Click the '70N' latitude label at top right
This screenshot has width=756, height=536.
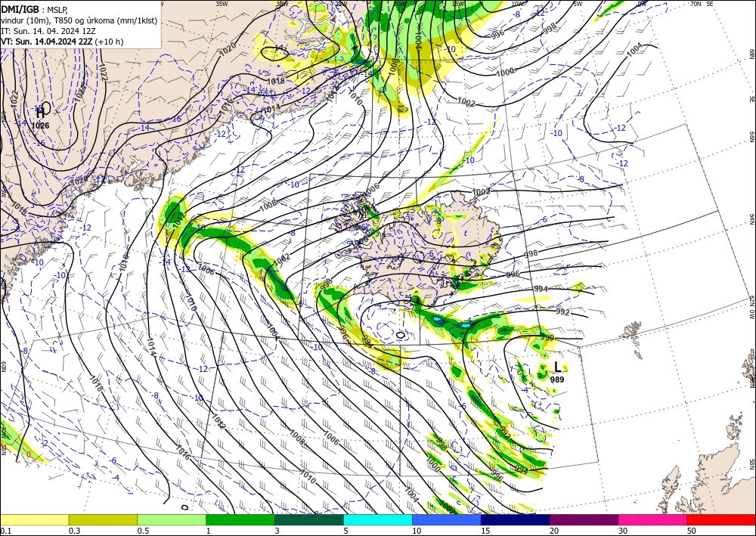696,3
